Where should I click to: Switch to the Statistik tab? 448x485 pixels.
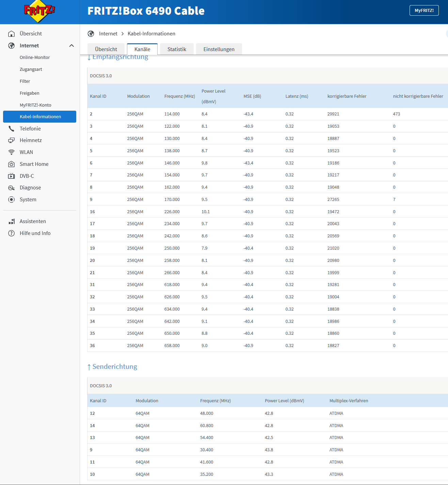tap(177, 49)
